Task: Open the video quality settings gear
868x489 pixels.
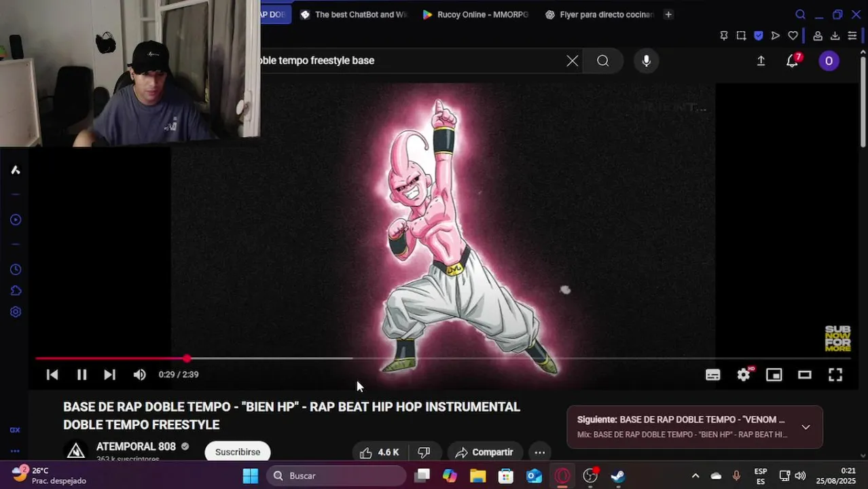Action: (744, 375)
